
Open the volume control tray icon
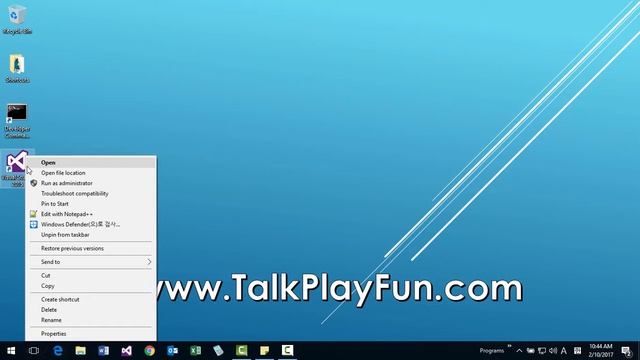point(553,351)
